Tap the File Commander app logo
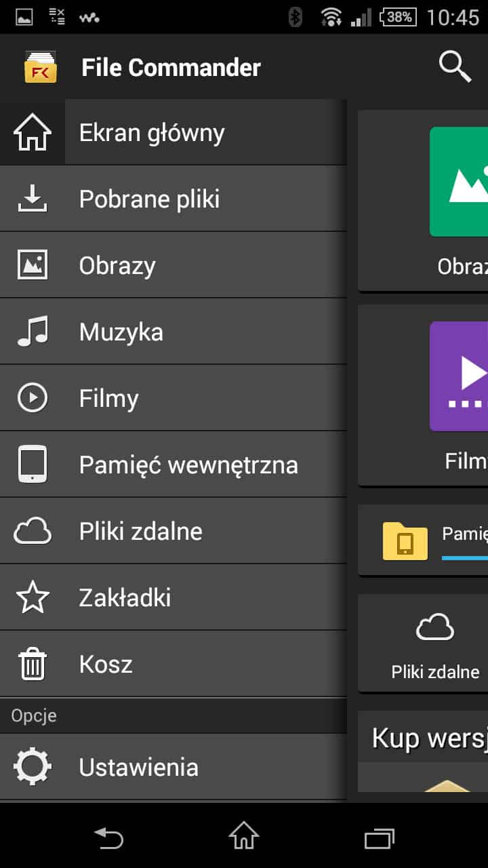This screenshot has height=868, width=488. [41, 67]
